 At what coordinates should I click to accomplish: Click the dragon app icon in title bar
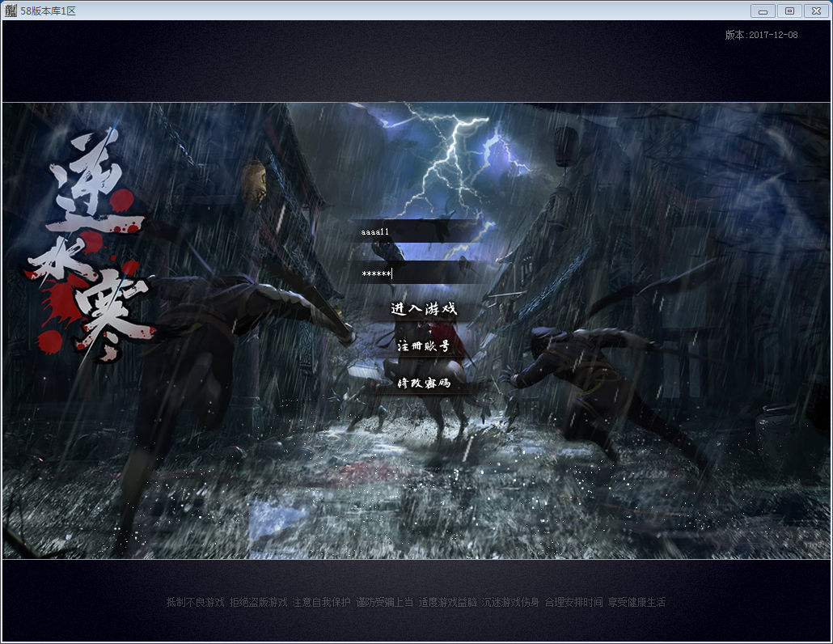point(11,10)
